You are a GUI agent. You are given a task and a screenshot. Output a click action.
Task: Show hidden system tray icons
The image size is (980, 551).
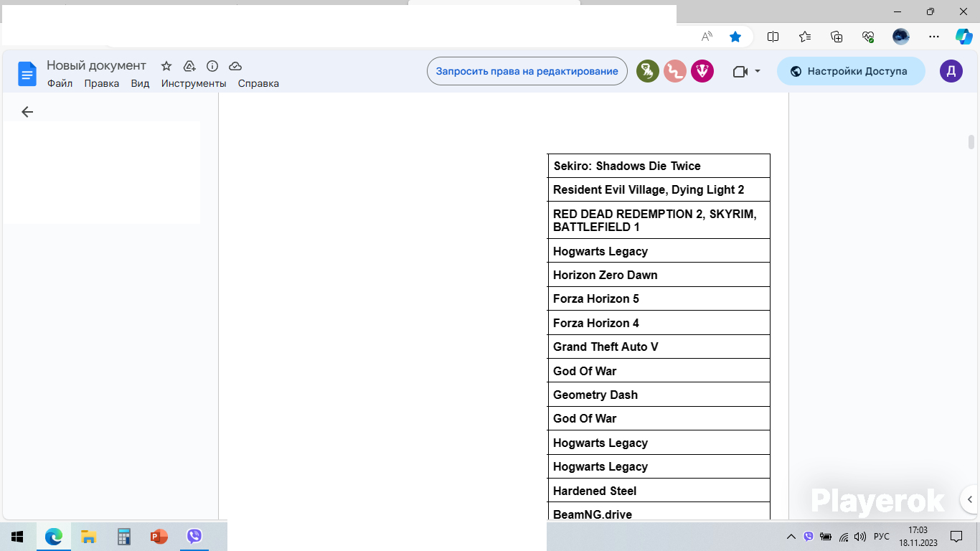(791, 536)
